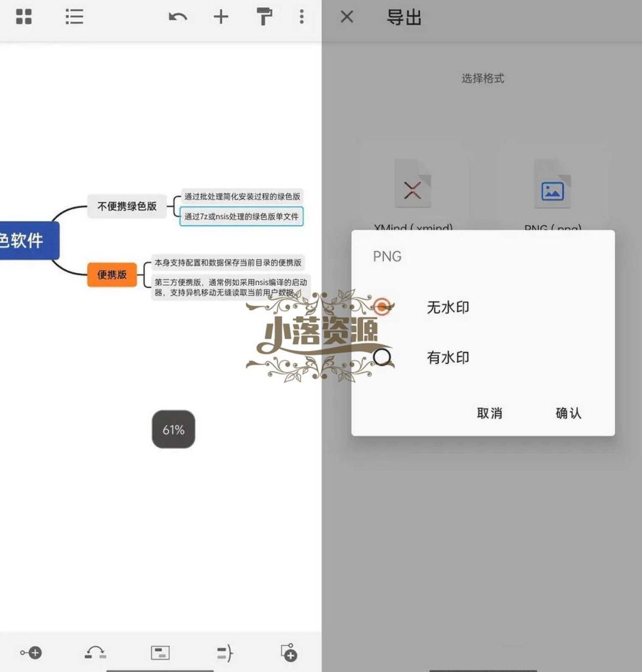Select the blue central topic node
642x672 pixels.
click(28, 240)
